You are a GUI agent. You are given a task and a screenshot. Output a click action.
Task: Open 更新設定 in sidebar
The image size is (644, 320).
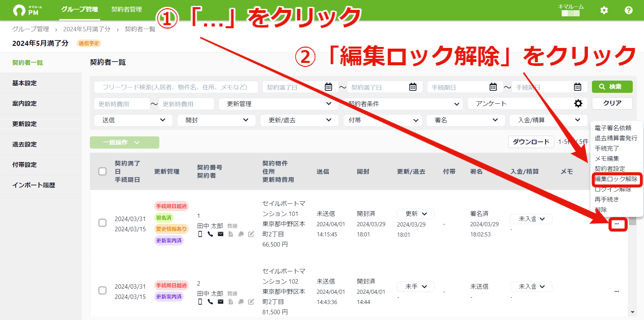tap(41, 124)
